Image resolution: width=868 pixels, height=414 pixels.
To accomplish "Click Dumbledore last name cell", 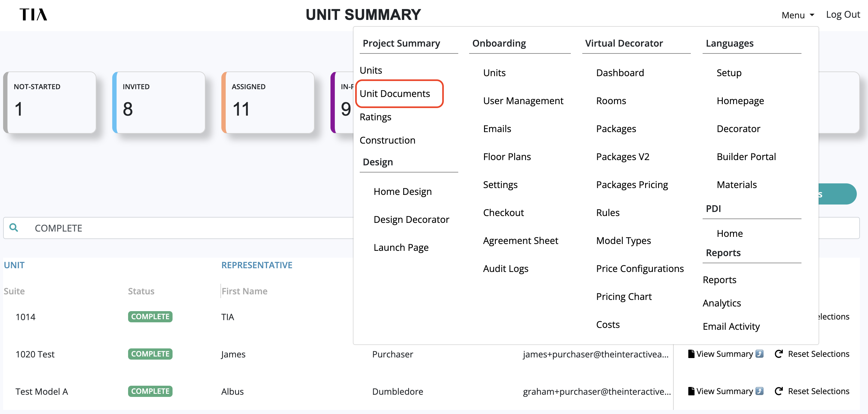I will point(398,391).
